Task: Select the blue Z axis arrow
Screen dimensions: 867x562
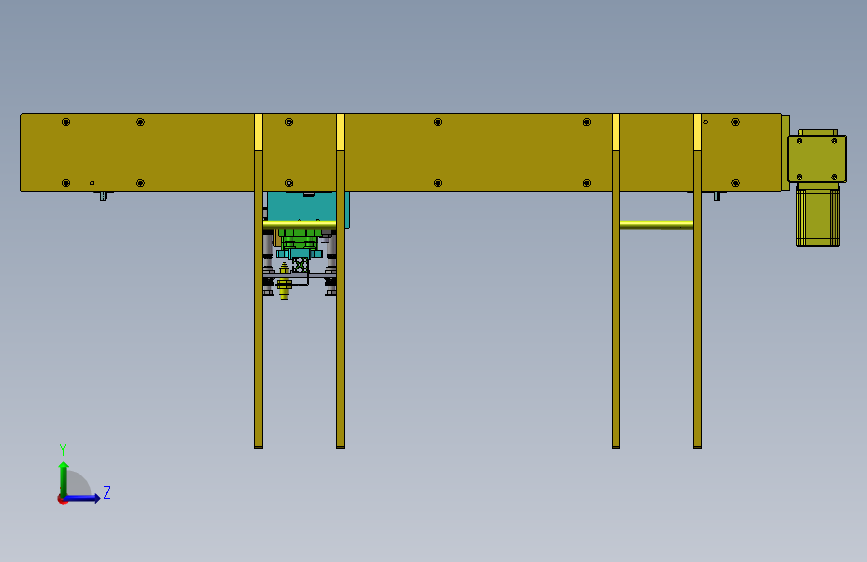Action: click(82, 498)
